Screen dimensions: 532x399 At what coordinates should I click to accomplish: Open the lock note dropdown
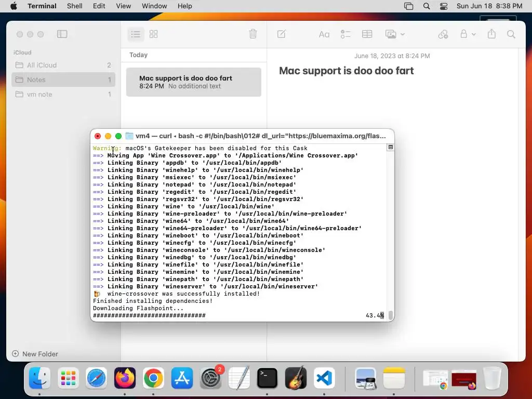click(x=468, y=34)
